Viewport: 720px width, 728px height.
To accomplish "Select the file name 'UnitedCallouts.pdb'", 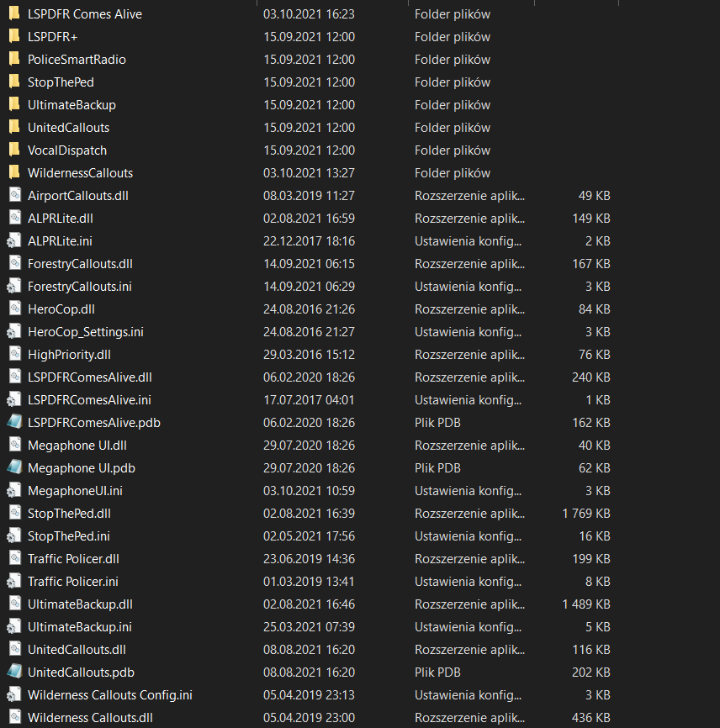I will click(81, 673).
